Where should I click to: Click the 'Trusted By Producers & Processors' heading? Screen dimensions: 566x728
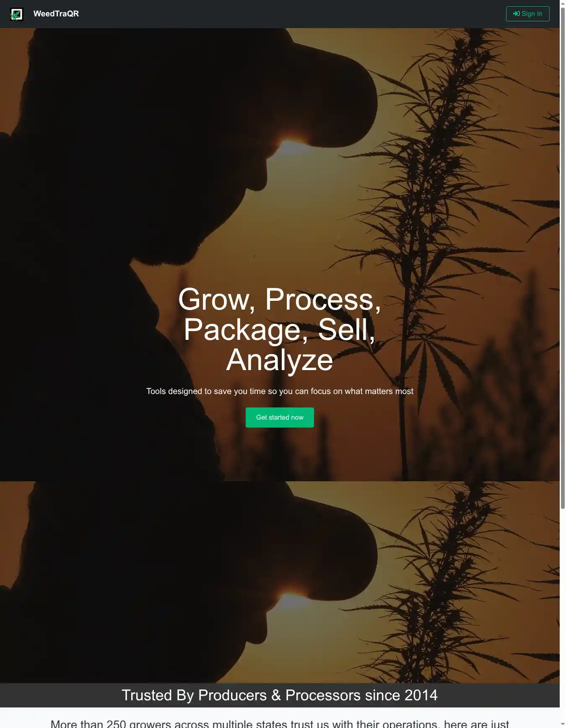pyautogui.click(x=280, y=695)
